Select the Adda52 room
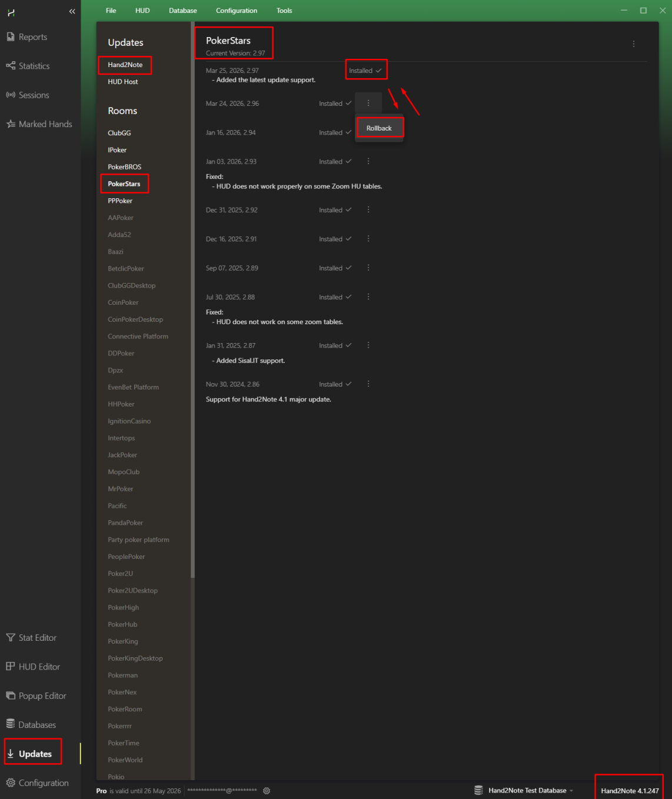The image size is (672, 799). pos(119,235)
